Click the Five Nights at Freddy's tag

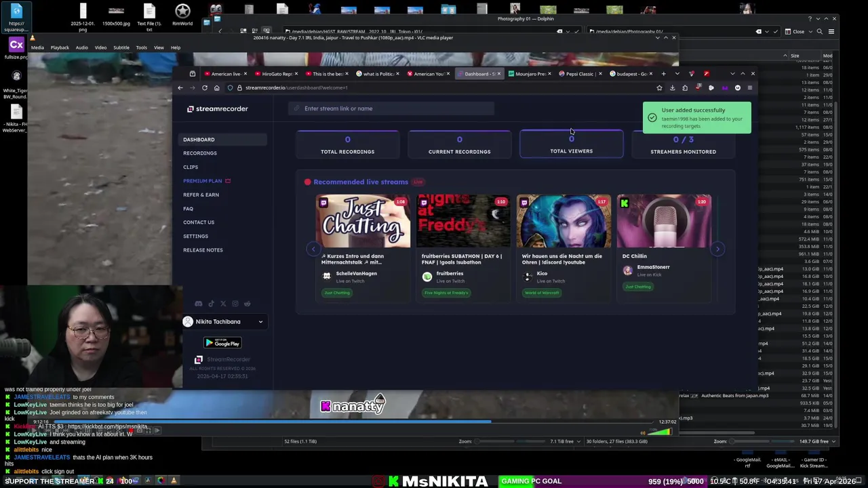446,293
